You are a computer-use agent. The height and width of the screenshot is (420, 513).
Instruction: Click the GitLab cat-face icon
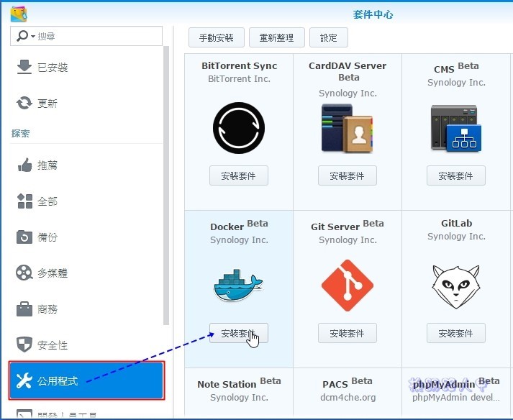tap(455, 285)
